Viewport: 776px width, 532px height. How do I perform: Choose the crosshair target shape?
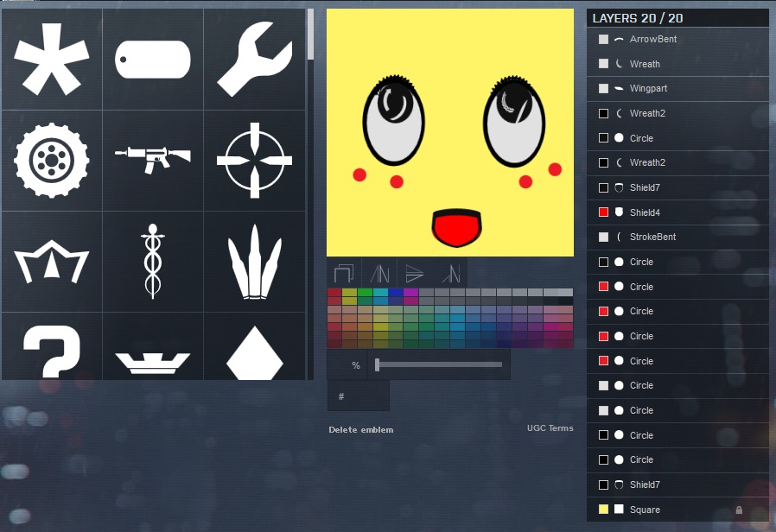click(x=254, y=160)
